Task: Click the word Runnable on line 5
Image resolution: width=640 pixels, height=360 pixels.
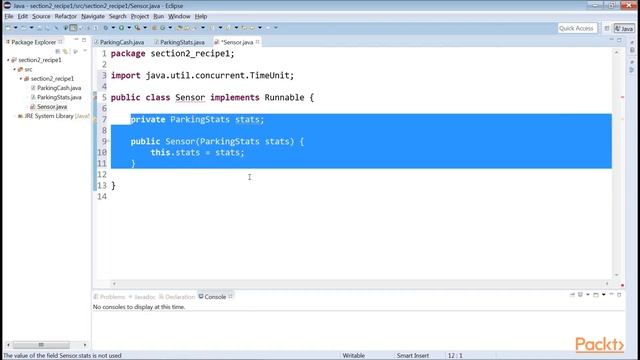Action: pyautogui.click(x=284, y=98)
